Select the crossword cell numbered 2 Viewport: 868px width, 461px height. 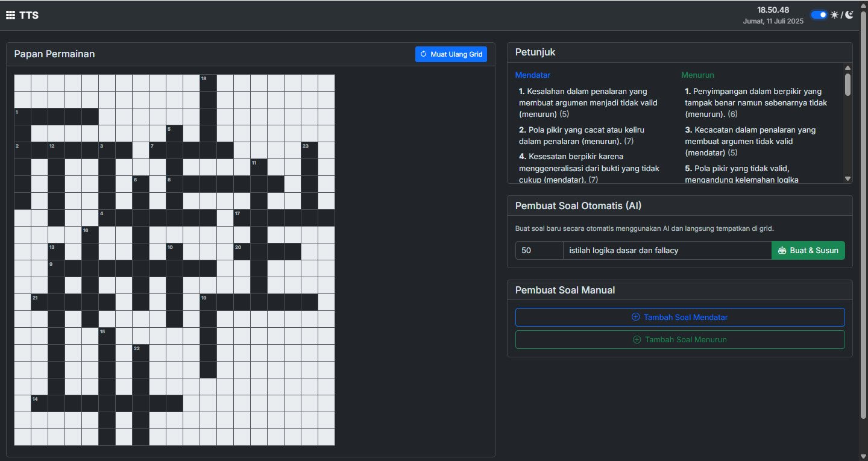point(22,150)
